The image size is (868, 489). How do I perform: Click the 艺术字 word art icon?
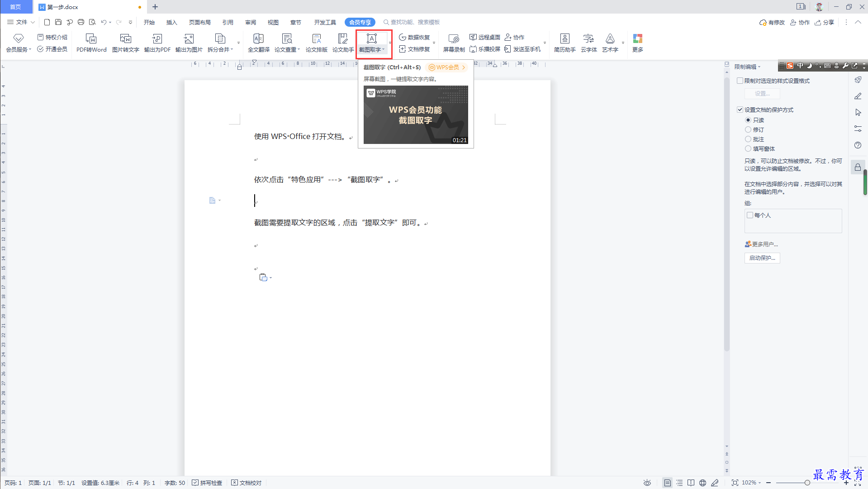coord(610,39)
